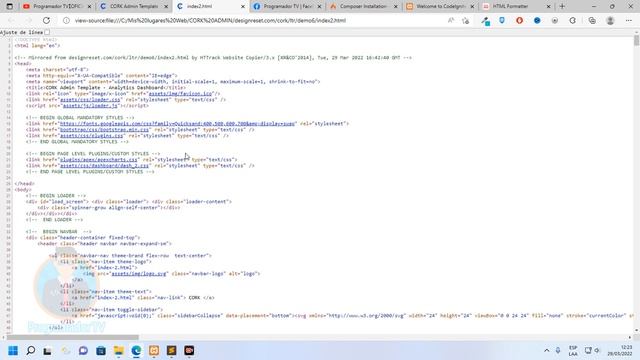Reload the page with the refresh button
The height and width of the screenshot is (360, 640).
point(47,20)
